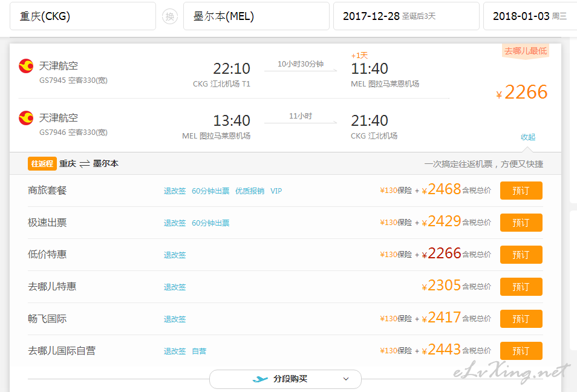
Task: Click the ¥130保险 text in 去哪儿国际自营 row
Action: [x=396, y=351]
